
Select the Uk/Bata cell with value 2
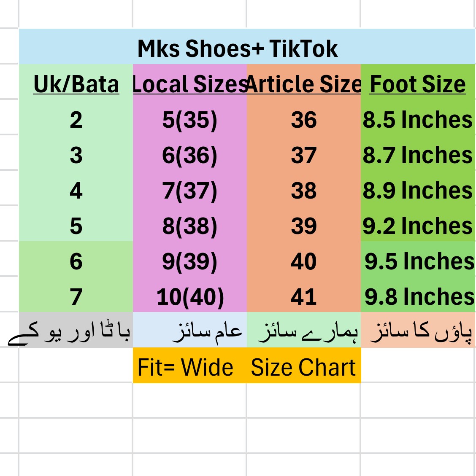click(76, 120)
